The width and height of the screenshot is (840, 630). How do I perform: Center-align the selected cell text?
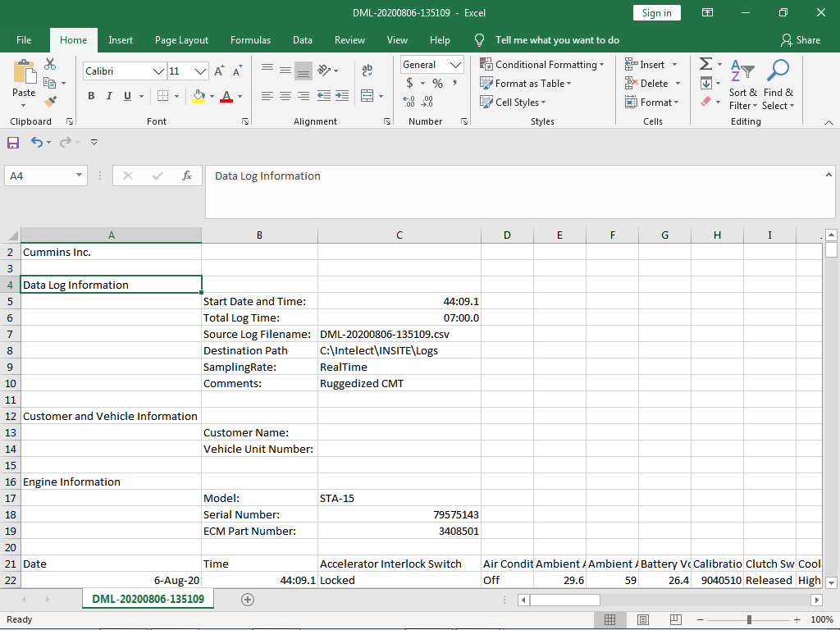pyautogui.click(x=285, y=96)
